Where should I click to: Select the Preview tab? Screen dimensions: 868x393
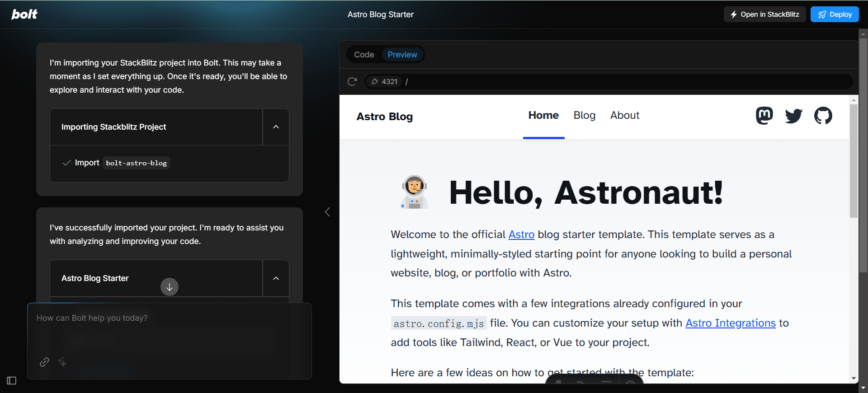point(402,55)
